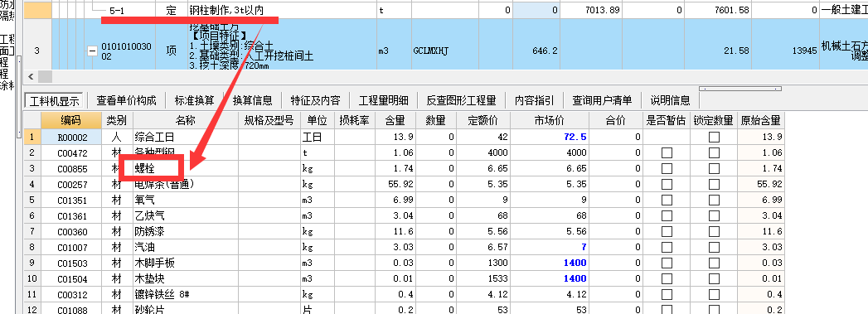Select the 防锈漆 name cell

coord(186,232)
